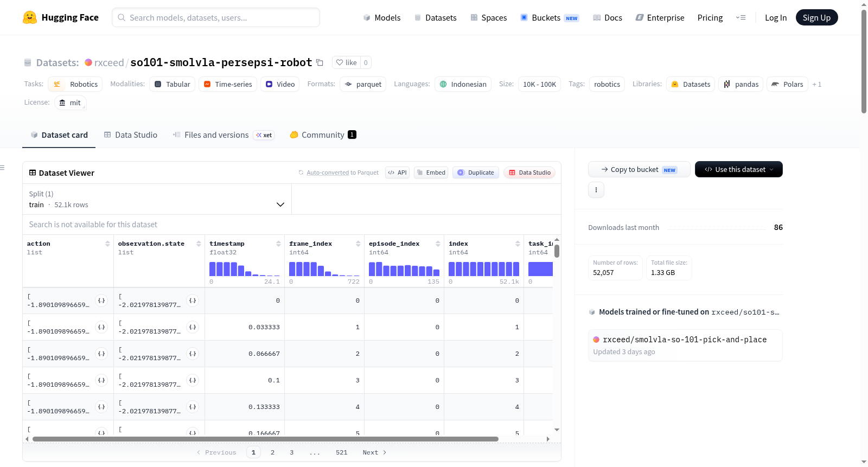Open Models in the top navigation
Viewport: 868px width, 467px height.
[382, 18]
